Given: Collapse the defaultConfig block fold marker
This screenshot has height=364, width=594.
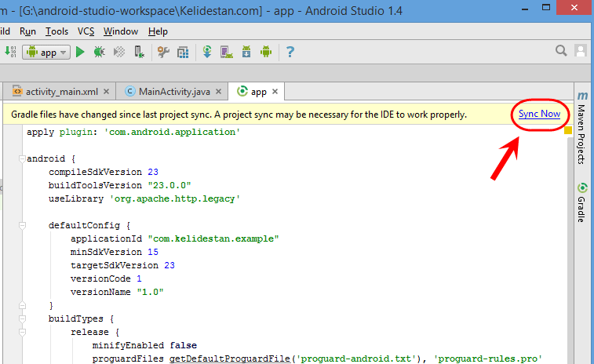Looking at the screenshot, I should point(22,225).
